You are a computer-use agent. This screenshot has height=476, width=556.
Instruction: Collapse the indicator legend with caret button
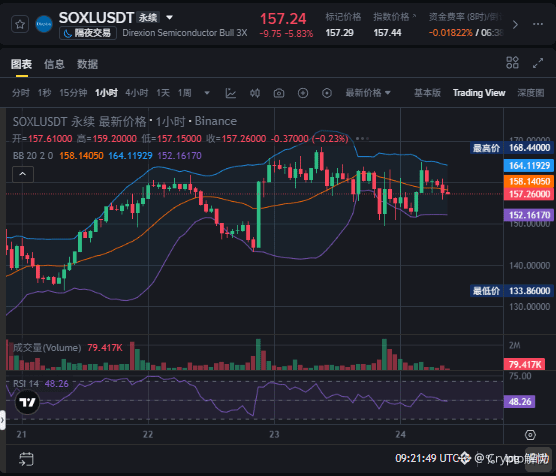23,174
